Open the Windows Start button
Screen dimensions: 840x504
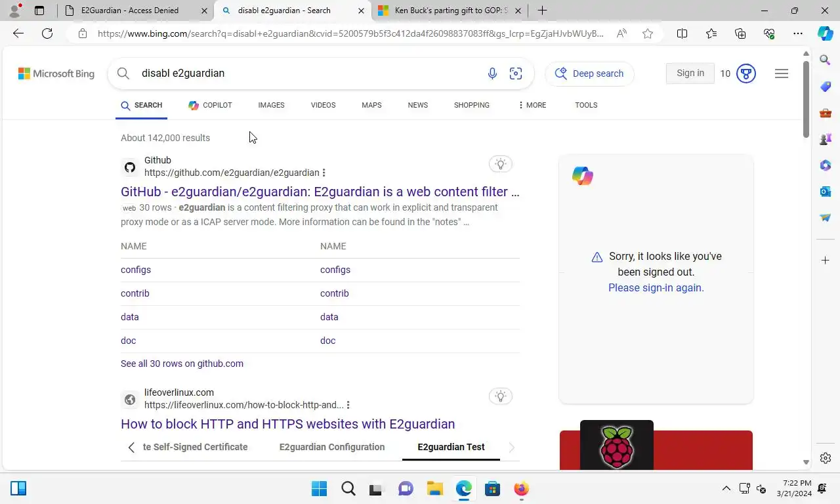pos(320,488)
